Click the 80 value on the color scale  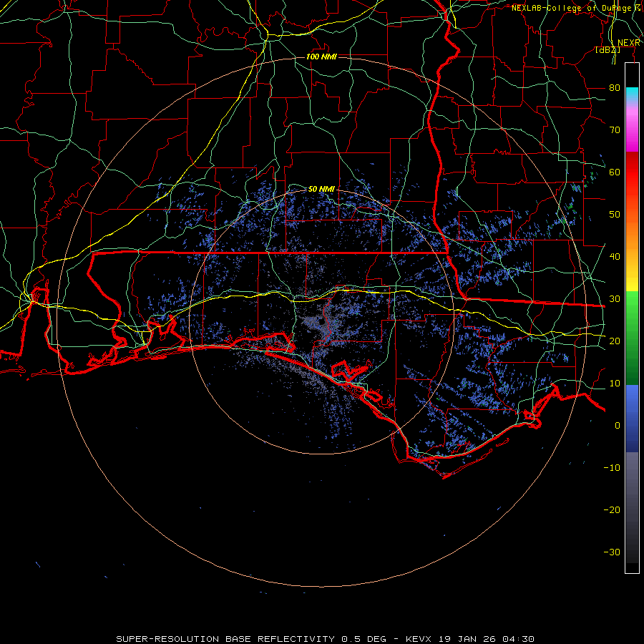(x=615, y=87)
